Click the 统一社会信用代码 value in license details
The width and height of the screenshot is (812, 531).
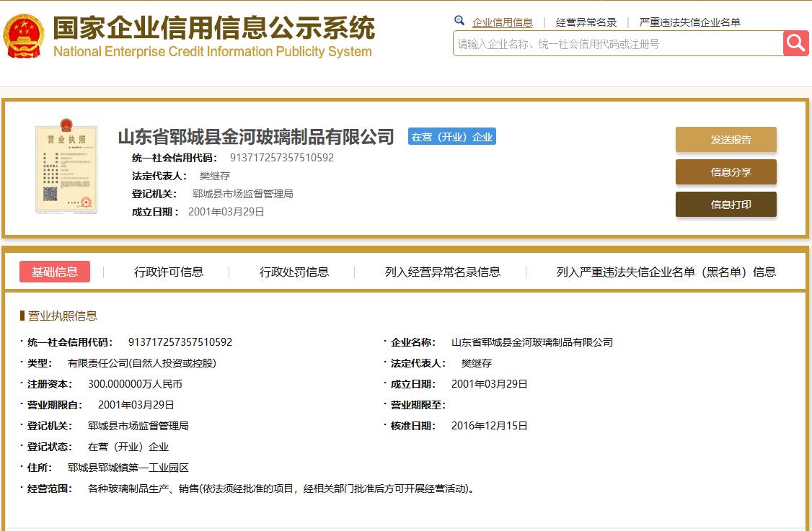click(180, 342)
